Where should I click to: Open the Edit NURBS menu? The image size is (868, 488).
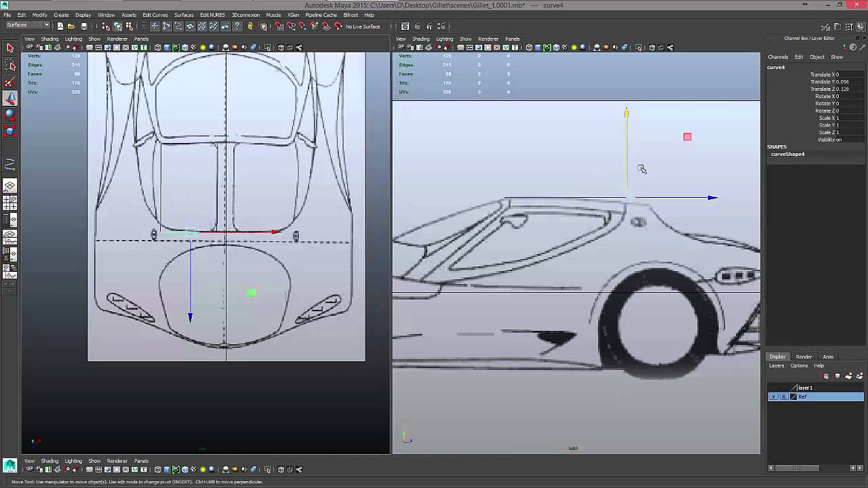pyautogui.click(x=212, y=15)
